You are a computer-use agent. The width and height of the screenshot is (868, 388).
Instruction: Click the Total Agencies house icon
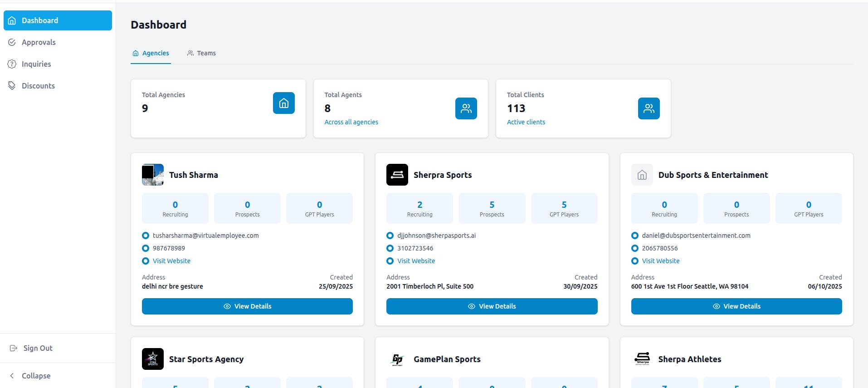click(x=284, y=103)
